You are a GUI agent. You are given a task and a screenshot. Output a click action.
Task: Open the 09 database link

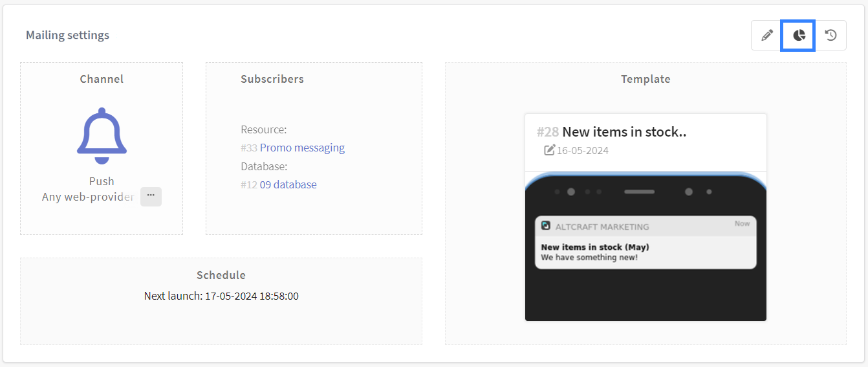point(288,184)
